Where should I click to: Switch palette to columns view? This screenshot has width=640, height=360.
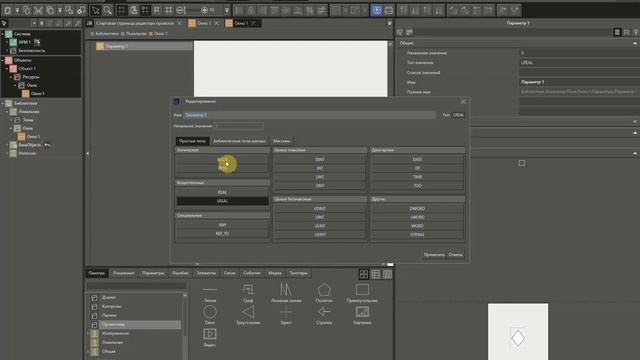[x=387, y=274]
